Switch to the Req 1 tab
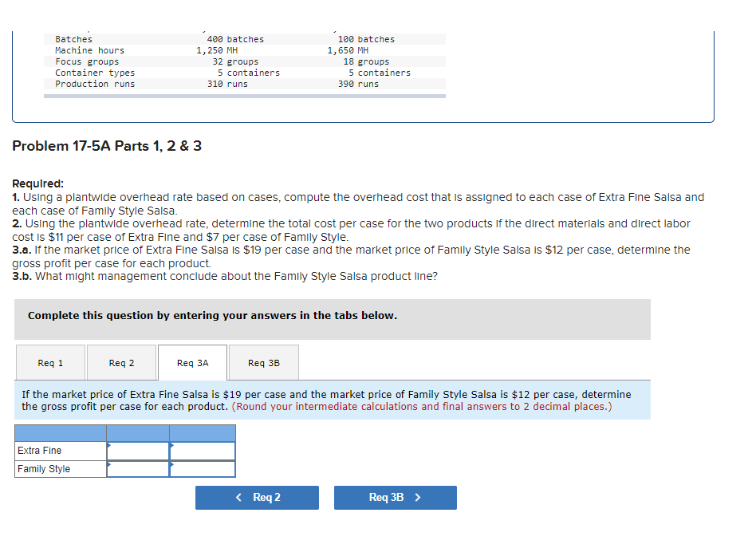Image resolution: width=756 pixels, height=552 pixels. tap(49, 362)
